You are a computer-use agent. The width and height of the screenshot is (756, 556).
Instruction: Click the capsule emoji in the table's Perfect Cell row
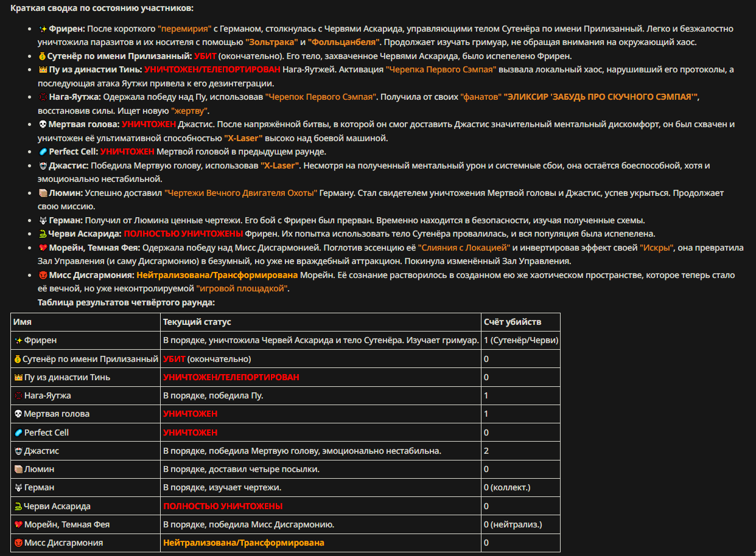click(18, 433)
